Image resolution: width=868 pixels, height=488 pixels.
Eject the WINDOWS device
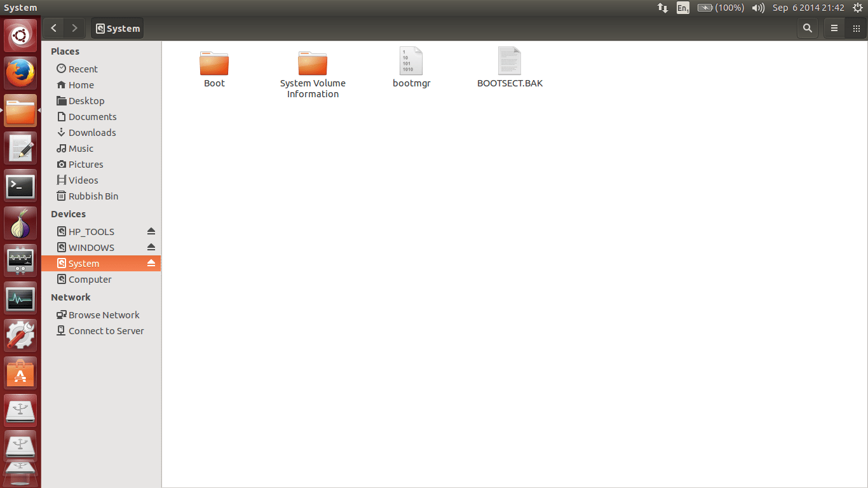[151, 247]
